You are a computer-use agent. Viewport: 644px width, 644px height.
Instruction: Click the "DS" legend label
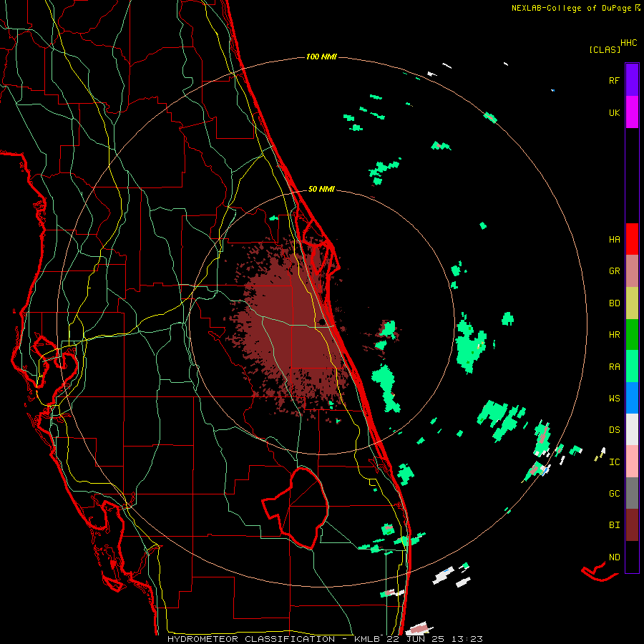coord(615,430)
